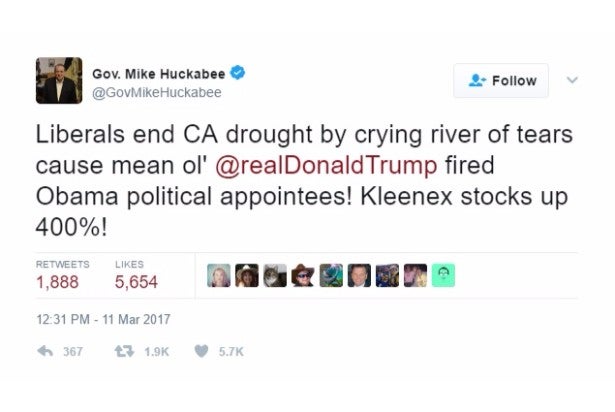View the 1,888 retweets list
The width and height of the screenshot is (615, 412).
pos(57,282)
